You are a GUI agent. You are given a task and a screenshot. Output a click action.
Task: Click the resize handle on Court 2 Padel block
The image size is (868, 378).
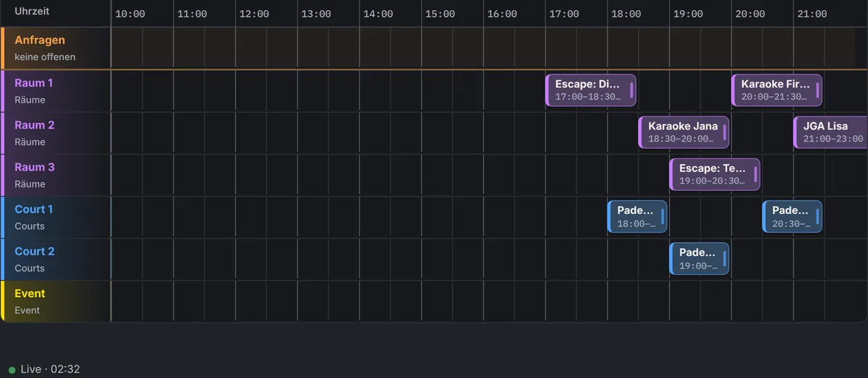tap(724, 259)
